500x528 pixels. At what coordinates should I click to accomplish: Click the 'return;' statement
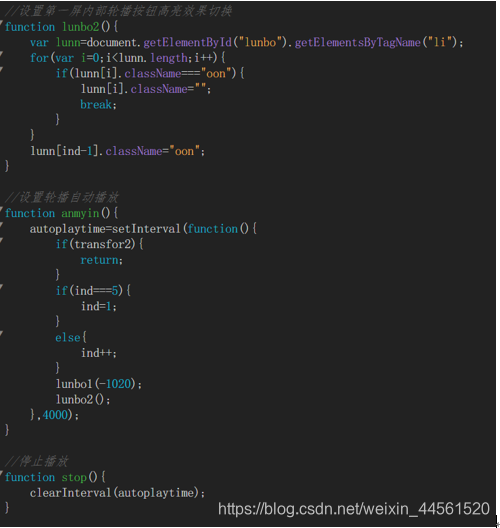click(x=101, y=260)
